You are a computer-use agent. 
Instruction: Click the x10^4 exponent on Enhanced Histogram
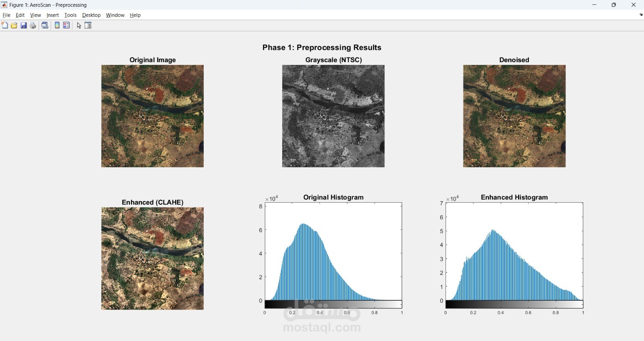point(453,198)
